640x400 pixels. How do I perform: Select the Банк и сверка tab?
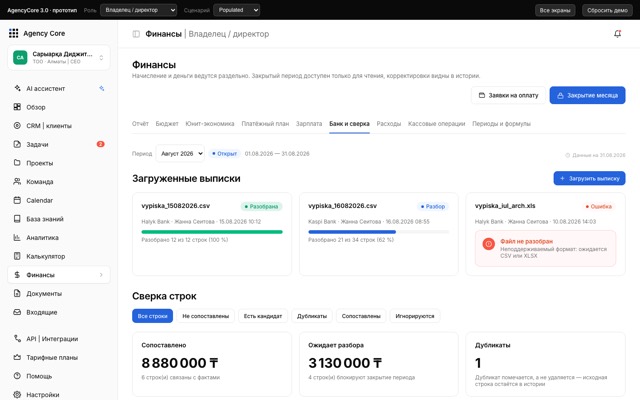click(349, 124)
